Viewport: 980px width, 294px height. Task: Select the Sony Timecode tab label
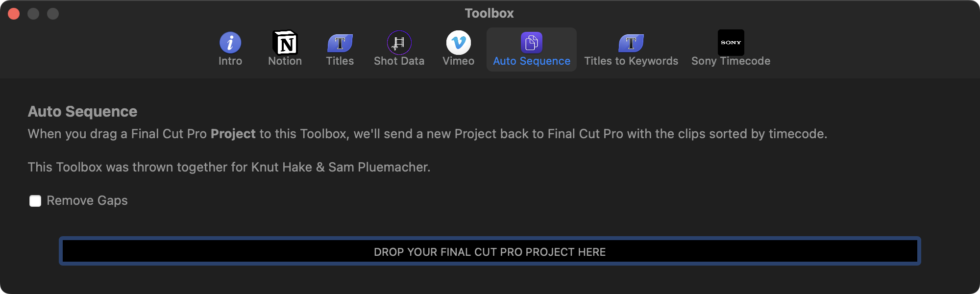731,61
